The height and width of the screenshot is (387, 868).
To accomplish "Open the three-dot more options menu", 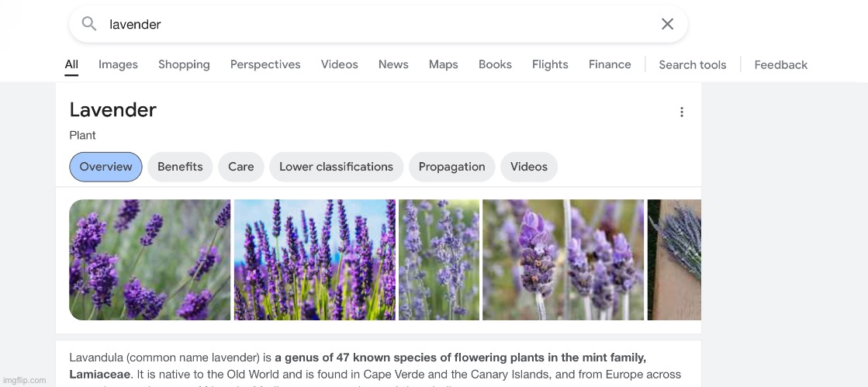I will [x=682, y=112].
